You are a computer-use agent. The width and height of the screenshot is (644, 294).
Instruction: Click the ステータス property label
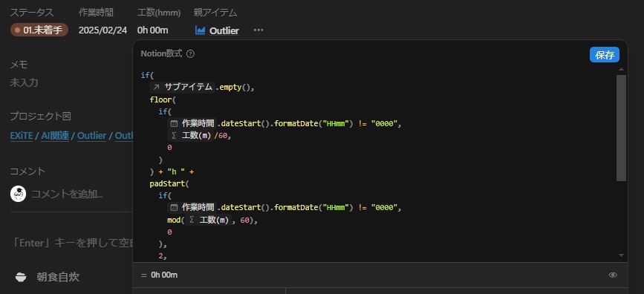(x=32, y=13)
